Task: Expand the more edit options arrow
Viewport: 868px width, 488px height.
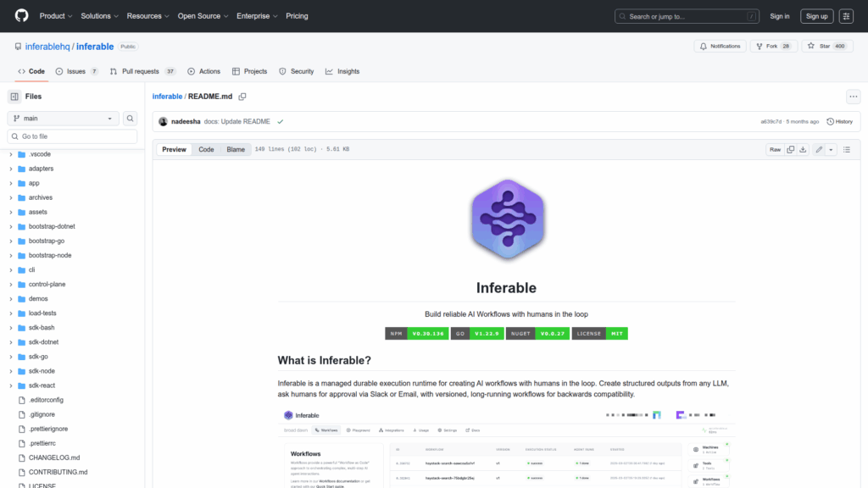Action: 831,150
